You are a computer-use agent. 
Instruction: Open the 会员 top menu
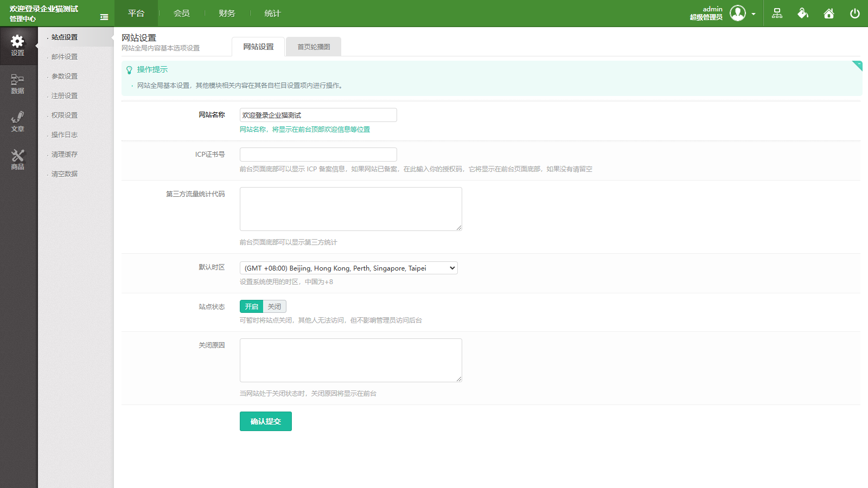[x=182, y=14]
